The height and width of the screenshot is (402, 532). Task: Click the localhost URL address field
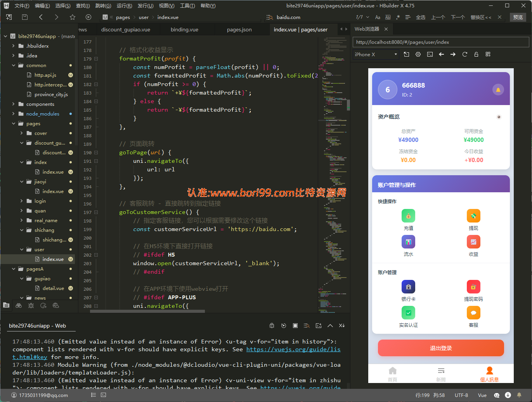click(441, 42)
